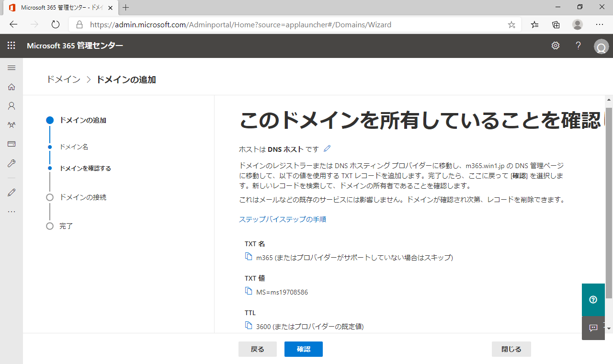
Task: Click the 閉じる button
Action: click(x=511, y=349)
